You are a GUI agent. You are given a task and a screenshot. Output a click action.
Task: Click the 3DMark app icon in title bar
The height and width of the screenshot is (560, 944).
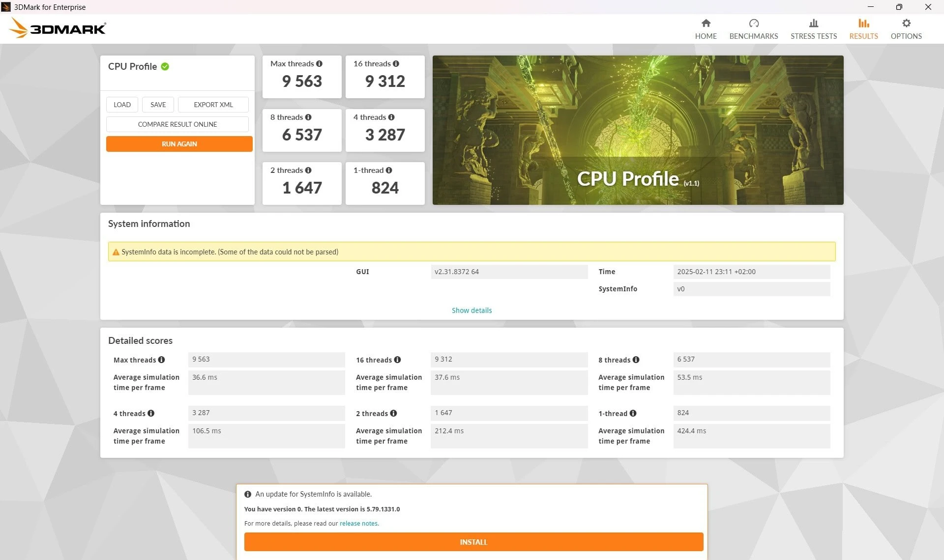pyautogui.click(x=6, y=7)
